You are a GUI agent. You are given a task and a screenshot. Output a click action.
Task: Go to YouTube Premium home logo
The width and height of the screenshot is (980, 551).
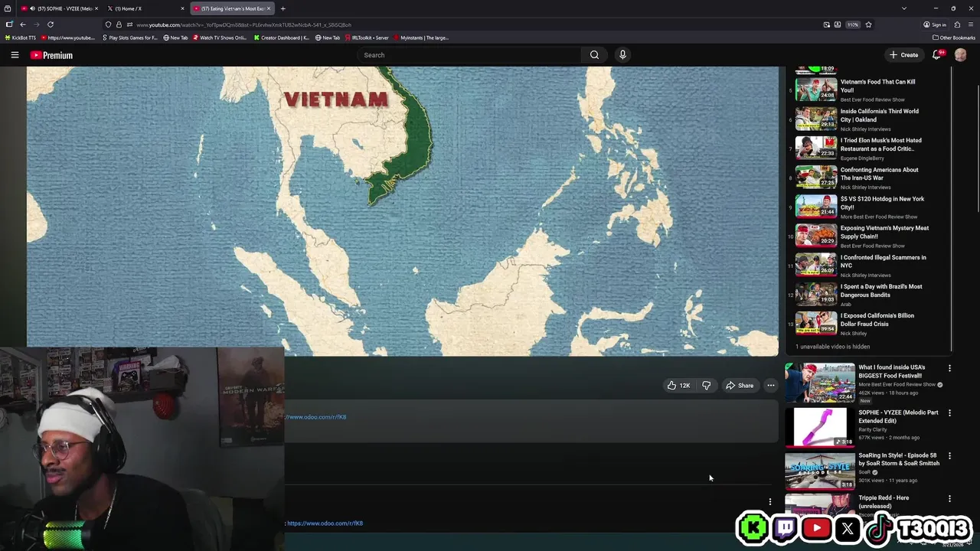51,55
